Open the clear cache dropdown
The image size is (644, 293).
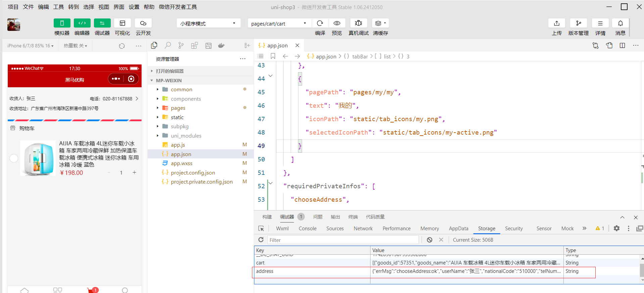coord(380,23)
